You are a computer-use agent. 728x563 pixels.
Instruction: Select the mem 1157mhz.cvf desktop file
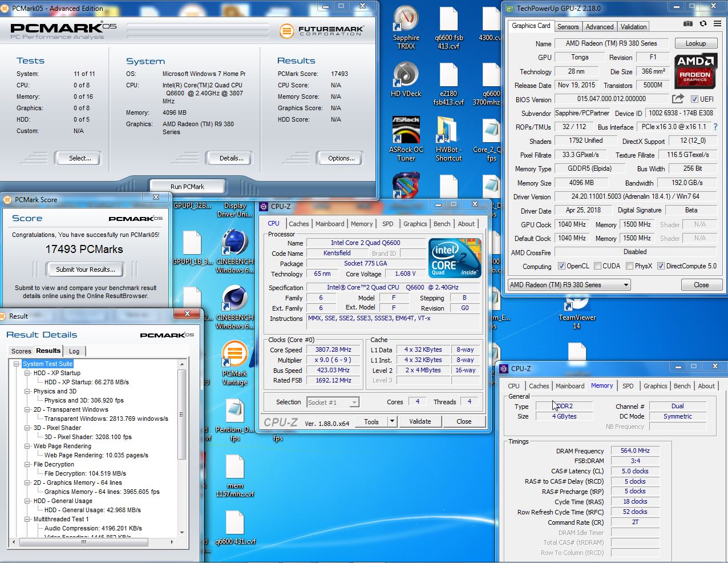234,475
